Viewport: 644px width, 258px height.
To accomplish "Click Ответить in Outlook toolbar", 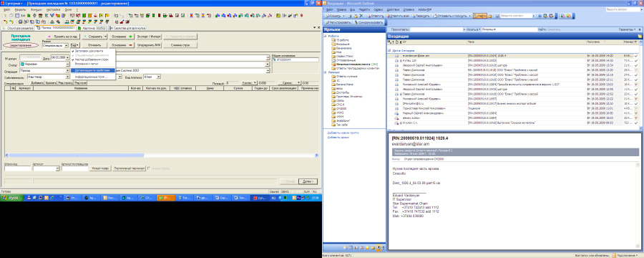I will [x=376, y=16].
